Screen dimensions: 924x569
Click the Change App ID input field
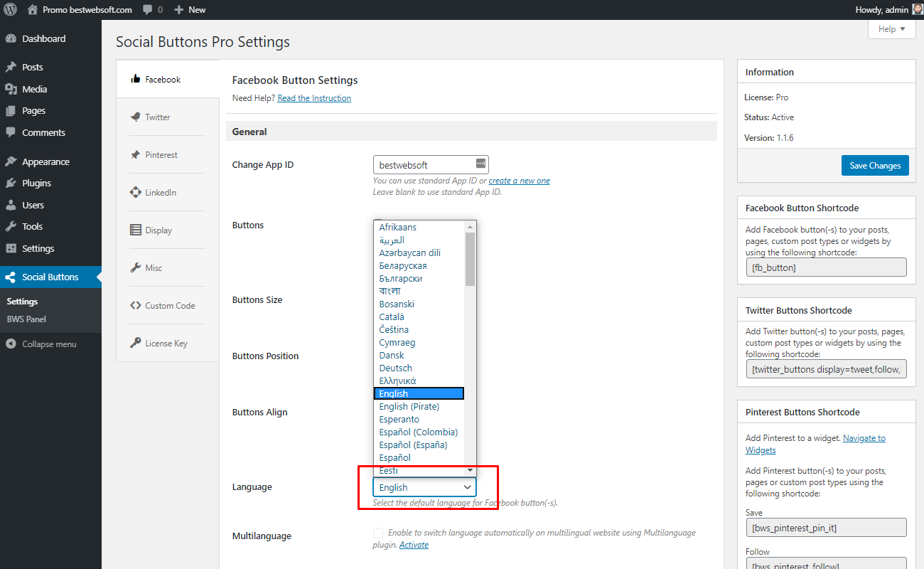click(431, 164)
